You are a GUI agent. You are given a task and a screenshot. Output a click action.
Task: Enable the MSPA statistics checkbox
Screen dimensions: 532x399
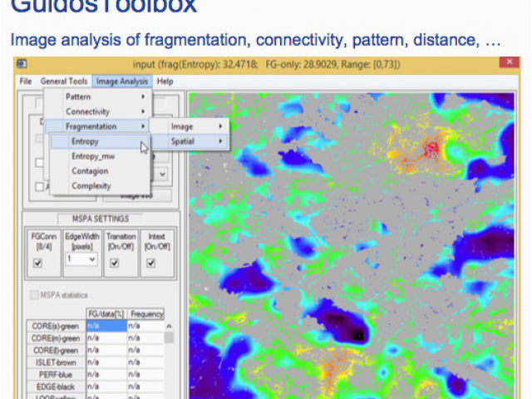[x=34, y=295]
